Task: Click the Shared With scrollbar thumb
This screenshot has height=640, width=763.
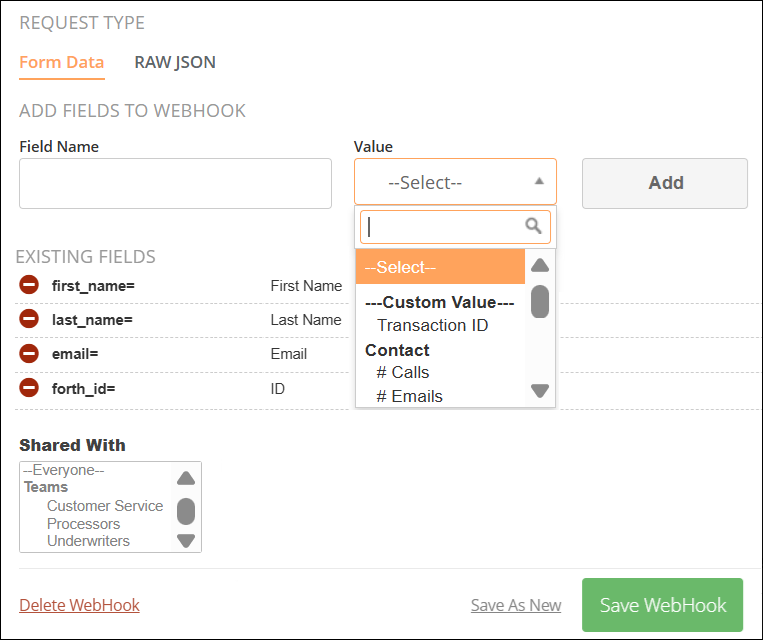Action: pos(186,511)
